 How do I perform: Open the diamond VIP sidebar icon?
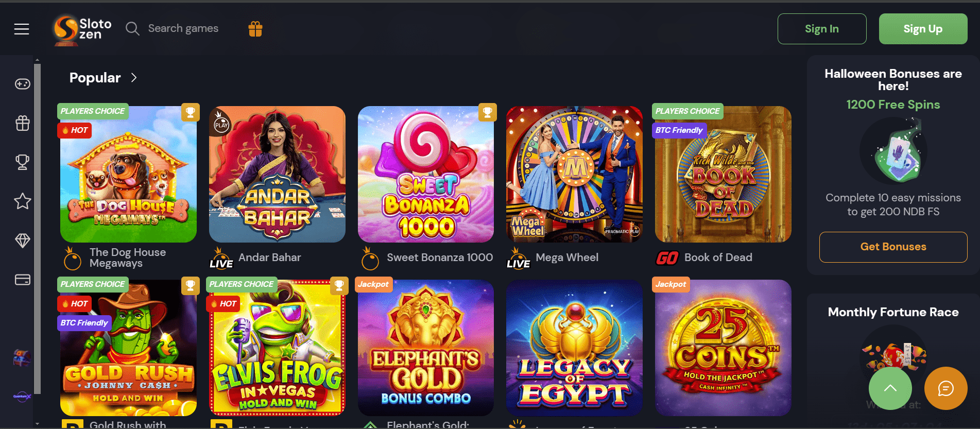(x=22, y=241)
